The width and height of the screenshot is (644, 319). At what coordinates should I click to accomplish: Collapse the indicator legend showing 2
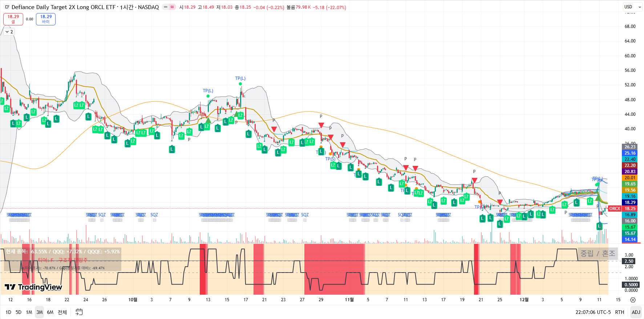9,32
